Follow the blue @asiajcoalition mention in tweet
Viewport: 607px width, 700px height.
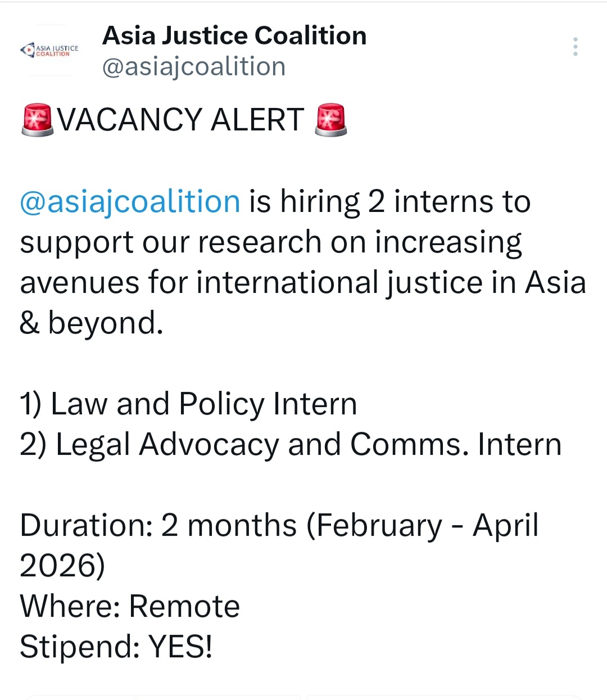130,201
